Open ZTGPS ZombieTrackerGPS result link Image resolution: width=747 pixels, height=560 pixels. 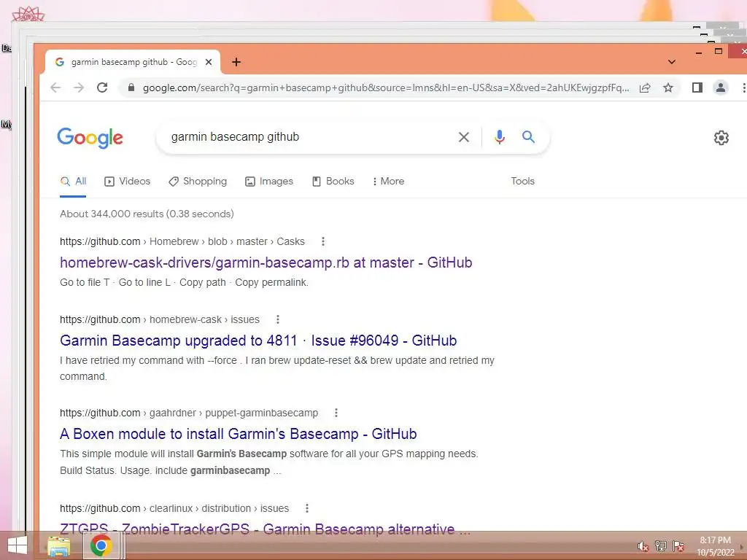point(265,529)
